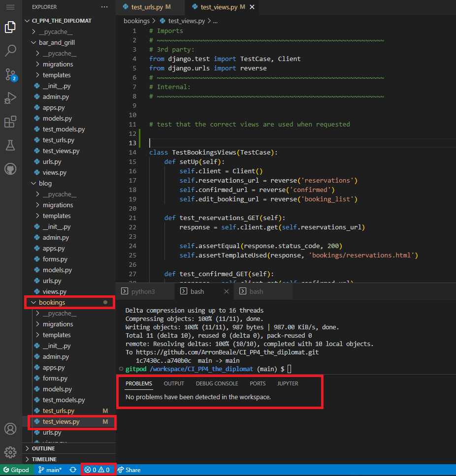Click errors and warnings count indicator
Screen dimensions: 456x476
pyautogui.click(x=97, y=470)
